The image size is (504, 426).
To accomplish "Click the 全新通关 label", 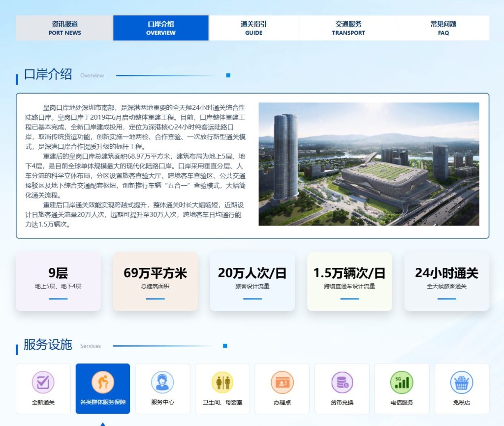I will coord(43,402).
